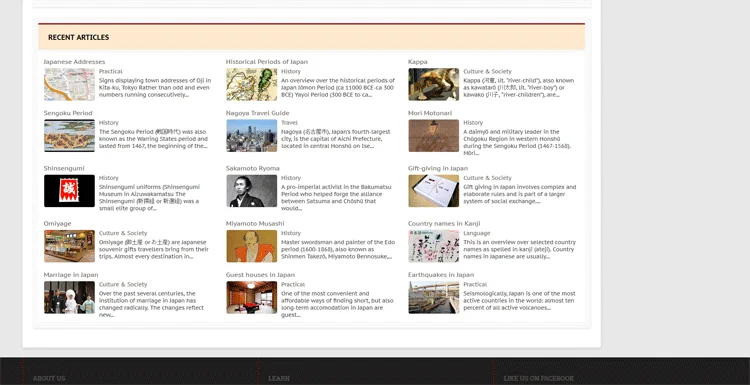Follow the Mori Motonari title link
Viewport: 750px width, 385px height.
tap(430, 113)
